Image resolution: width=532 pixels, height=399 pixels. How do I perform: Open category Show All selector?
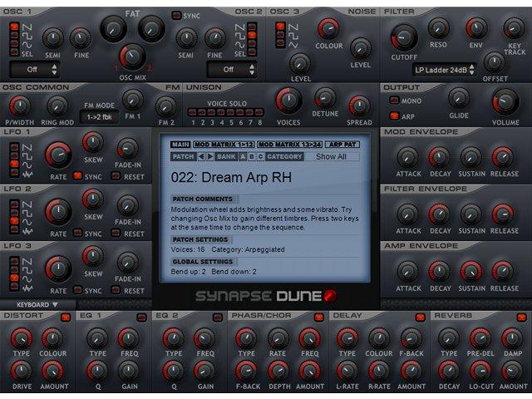coord(331,156)
